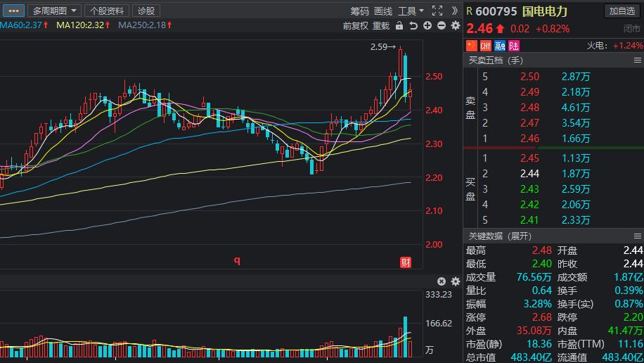Open the 多周期图 dropdown
This screenshot has width=644, height=363.
54,11
